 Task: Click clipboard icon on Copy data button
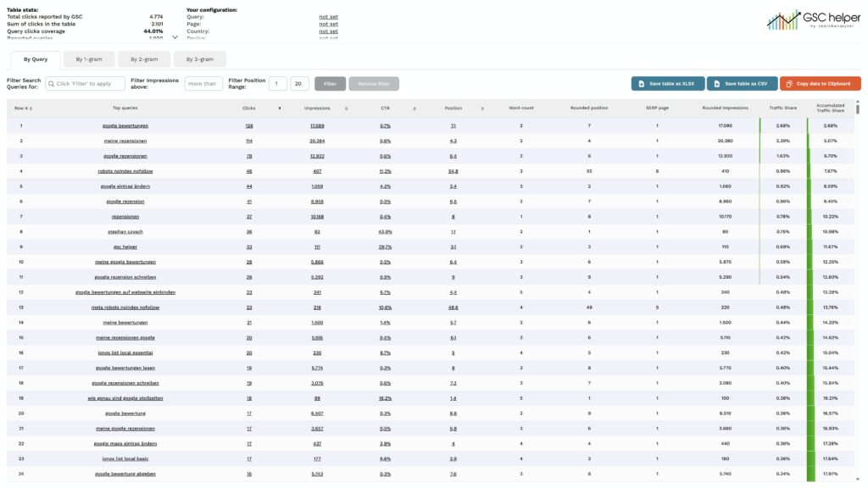click(x=789, y=84)
